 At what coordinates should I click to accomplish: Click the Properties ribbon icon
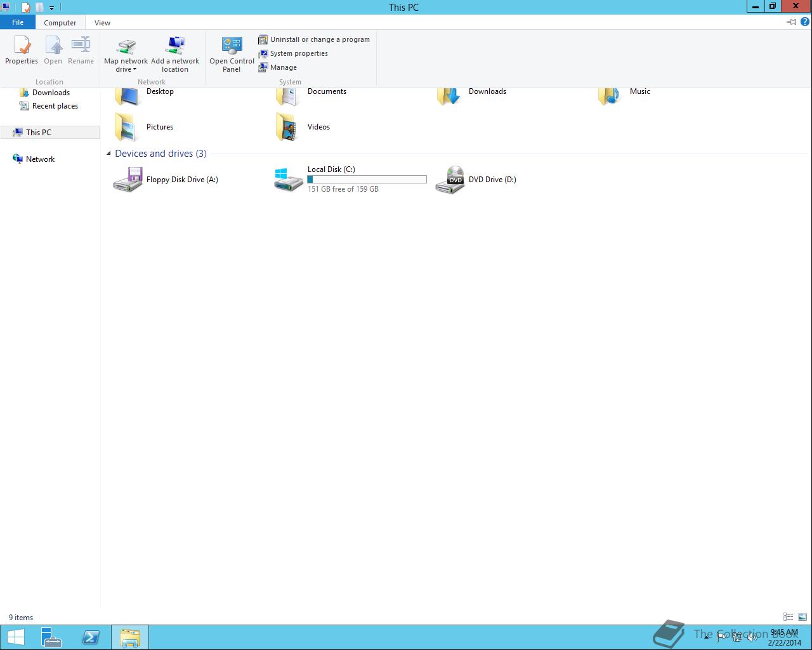click(22, 51)
